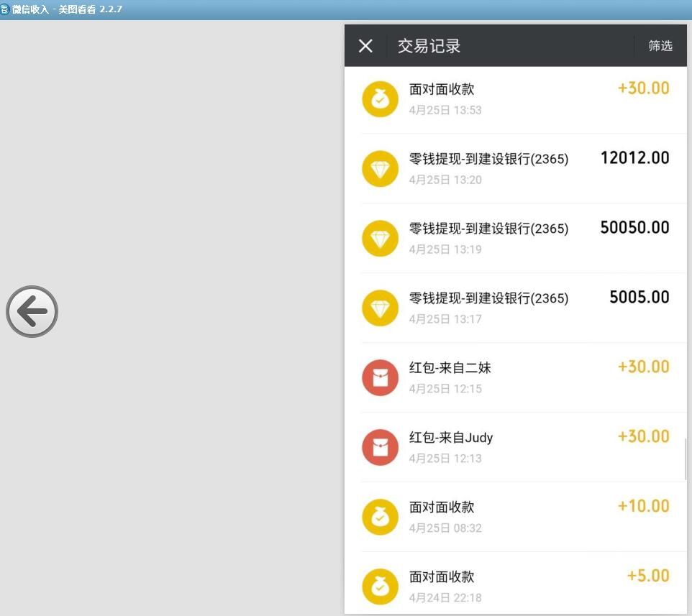
Task: Open 面对面收款 record from 4月25日 13:53
Action: [x=516, y=100]
